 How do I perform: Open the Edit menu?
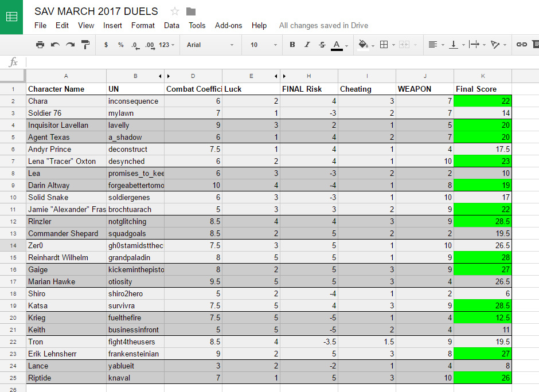[62, 25]
